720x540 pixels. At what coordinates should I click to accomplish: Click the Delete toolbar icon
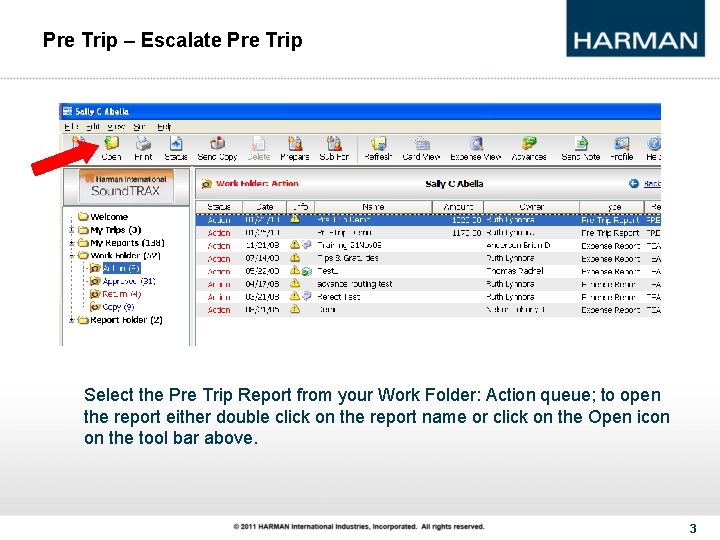pyautogui.click(x=259, y=144)
